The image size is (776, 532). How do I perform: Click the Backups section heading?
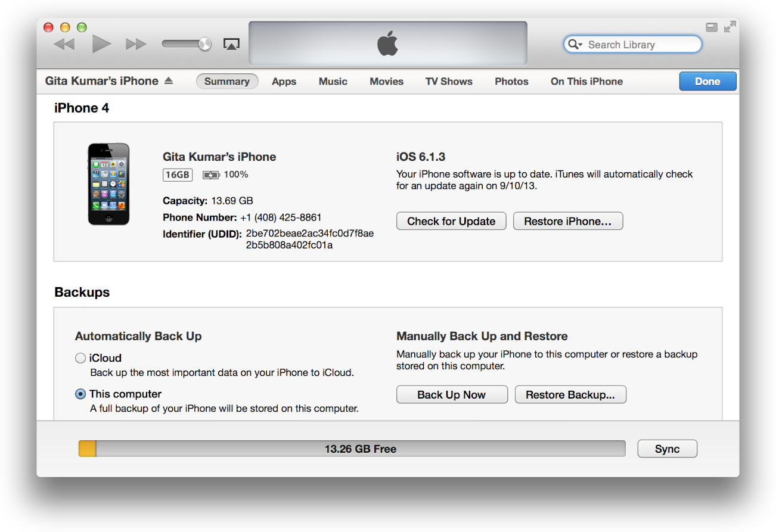[x=82, y=293]
